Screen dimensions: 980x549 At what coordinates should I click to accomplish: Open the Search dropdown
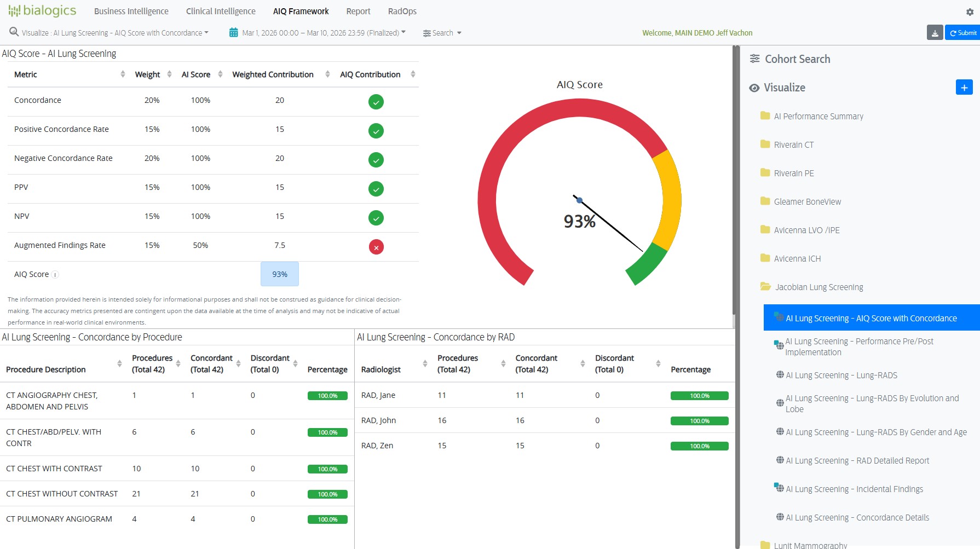(442, 33)
